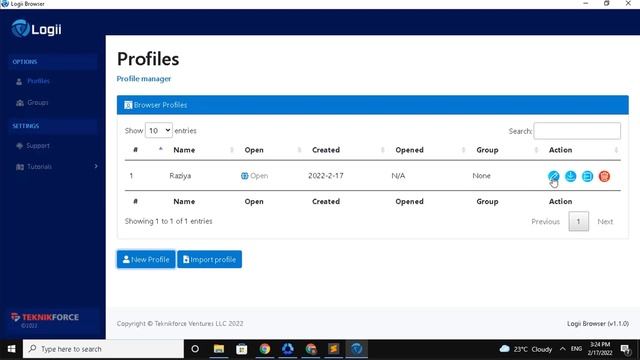Click the Windows taskbar search box
The height and width of the screenshot is (360, 640).
103,349
